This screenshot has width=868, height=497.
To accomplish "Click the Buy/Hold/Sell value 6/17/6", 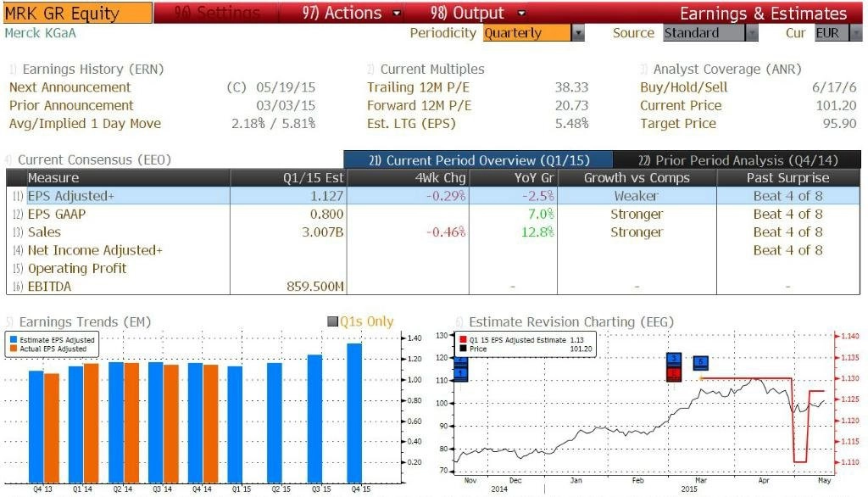I will [834, 87].
